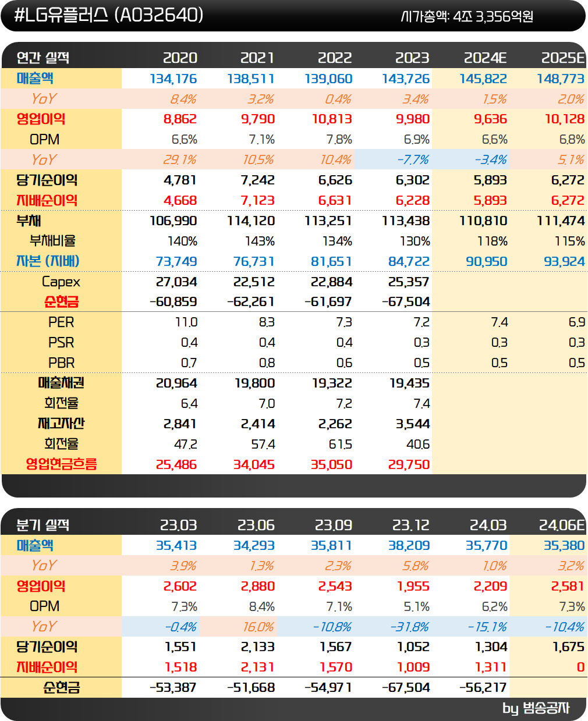Click operating profit YoY value 29.1%
588x721 pixels.
180,159
